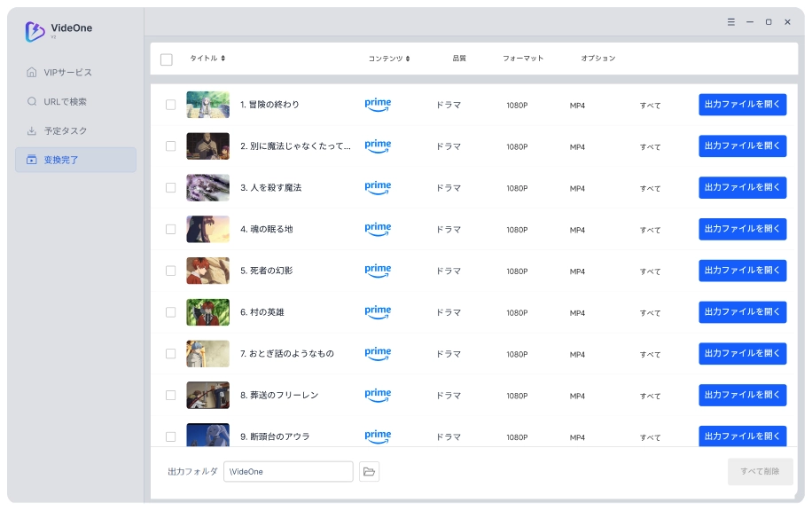Go to URLで検索 in sidebar
The image size is (812, 511).
75,101
